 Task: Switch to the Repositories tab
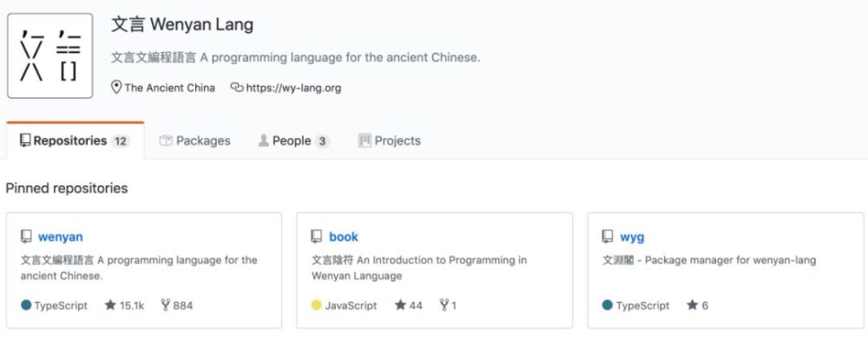pos(76,141)
